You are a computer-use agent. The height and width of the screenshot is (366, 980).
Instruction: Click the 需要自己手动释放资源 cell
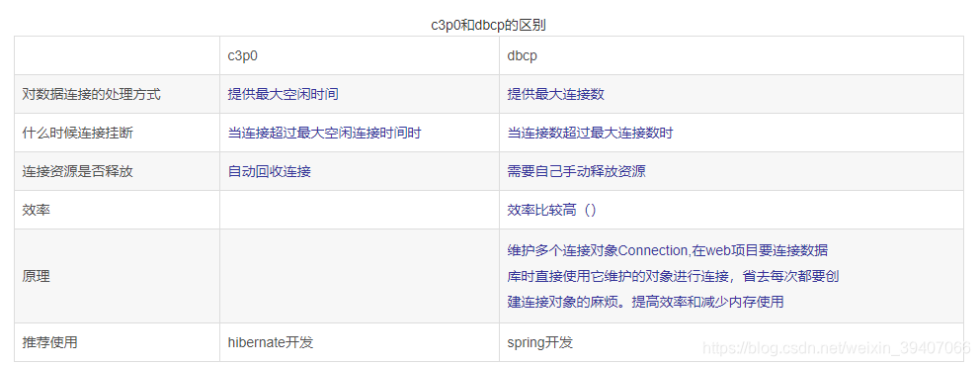731,171
